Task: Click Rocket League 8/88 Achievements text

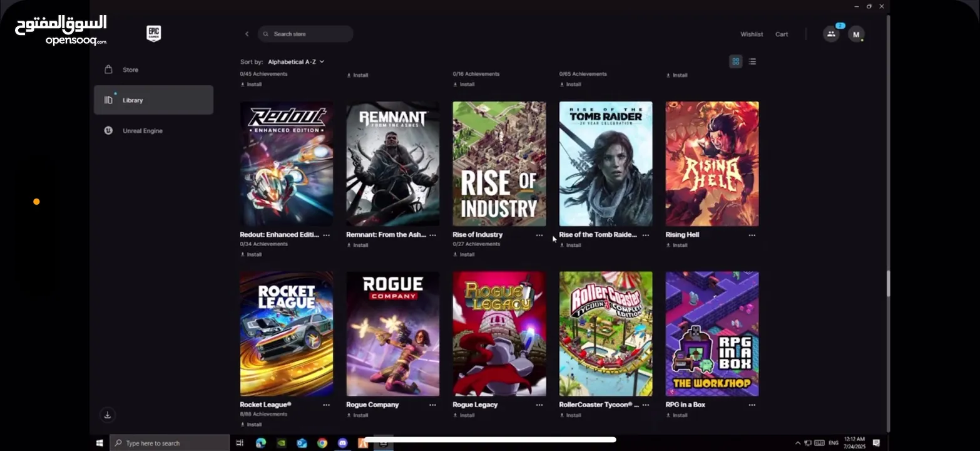Action: click(x=263, y=414)
